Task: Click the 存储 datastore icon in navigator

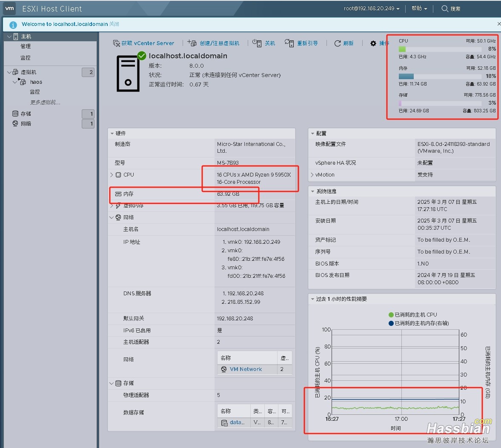Action: coord(15,114)
